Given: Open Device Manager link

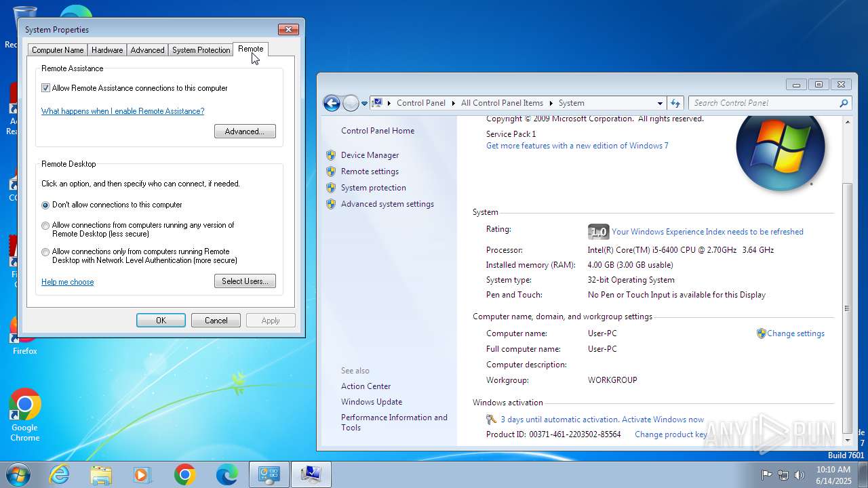Looking at the screenshot, I should 370,155.
